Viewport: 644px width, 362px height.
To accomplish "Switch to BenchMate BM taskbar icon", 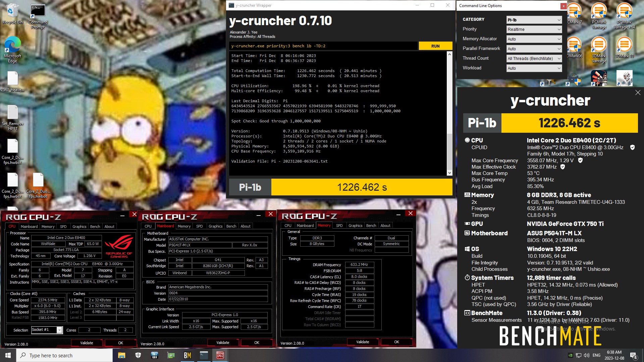I will (x=187, y=355).
